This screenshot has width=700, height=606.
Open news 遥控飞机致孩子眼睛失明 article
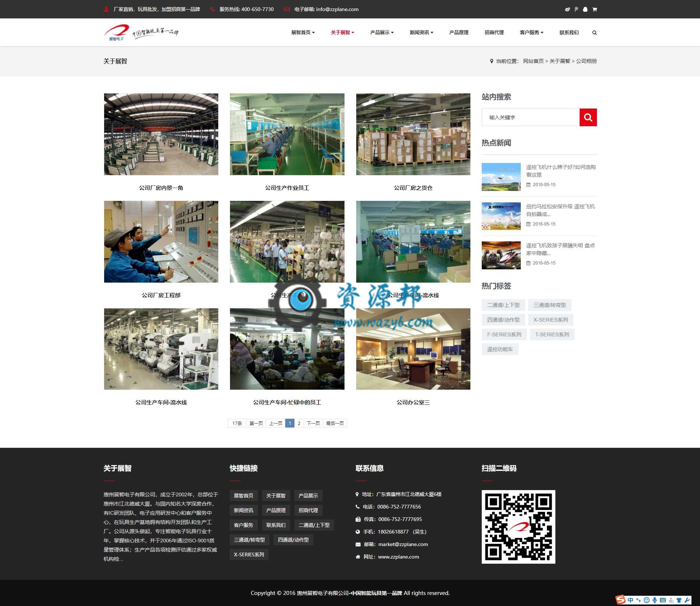click(x=561, y=249)
